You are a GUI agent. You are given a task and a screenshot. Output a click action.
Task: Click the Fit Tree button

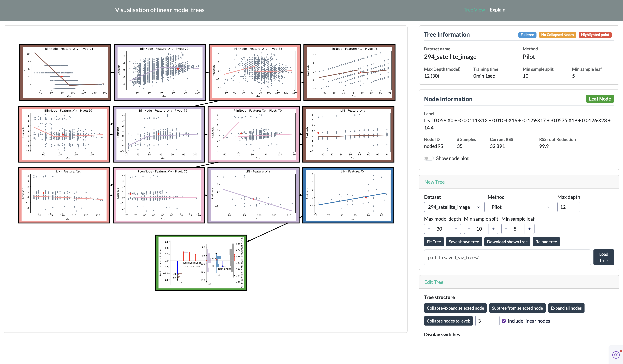click(434, 242)
